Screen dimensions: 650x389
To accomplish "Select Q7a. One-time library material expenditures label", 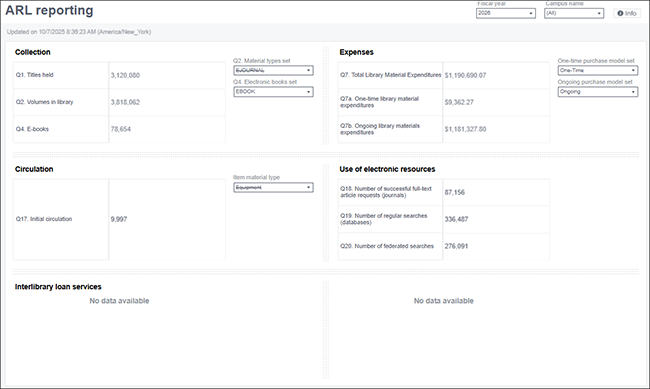I will pyautogui.click(x=379, y=102).
